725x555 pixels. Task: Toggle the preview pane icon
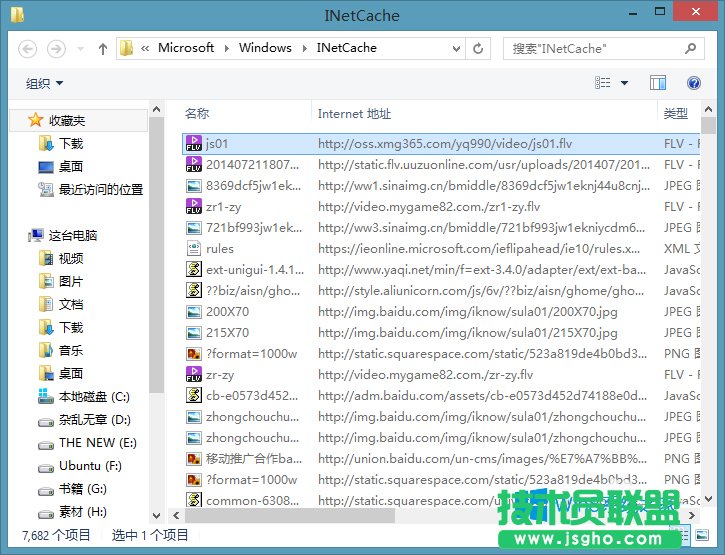pyautogui.click(x=657, y=83)
